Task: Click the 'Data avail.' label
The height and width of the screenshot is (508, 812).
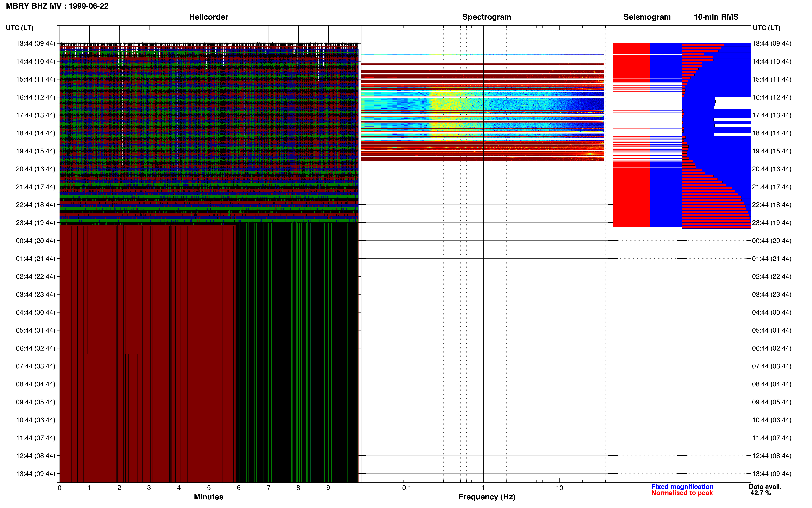Action: 765,486
